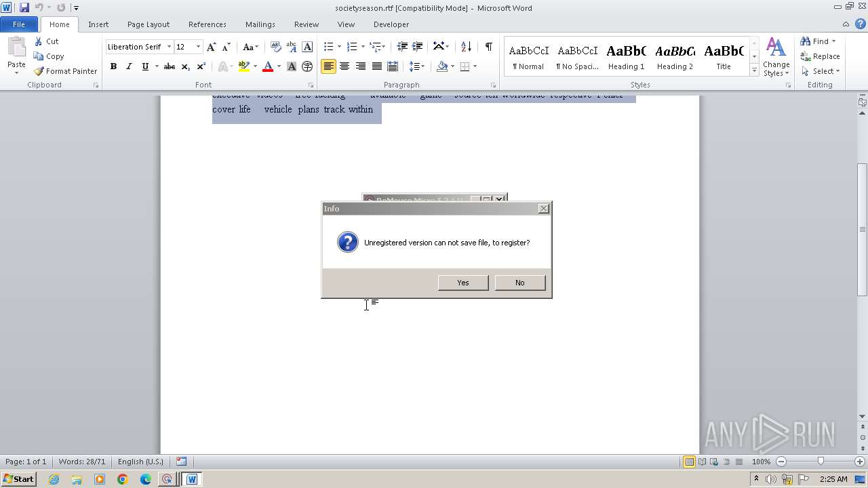Toggle Strikethrough formatting

point(170,66)
